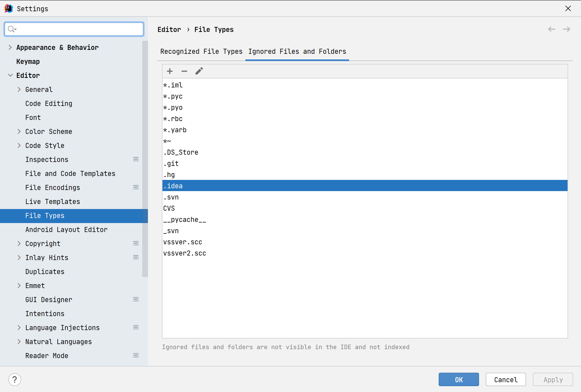Open Code Editing settings
This screenshot has height=392, width=581.
49,103
